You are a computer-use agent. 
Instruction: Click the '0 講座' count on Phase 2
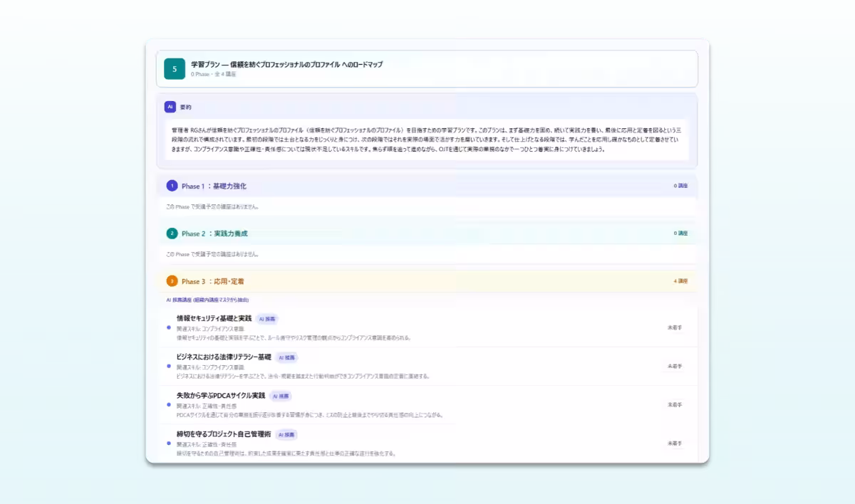tap(680, 233)
